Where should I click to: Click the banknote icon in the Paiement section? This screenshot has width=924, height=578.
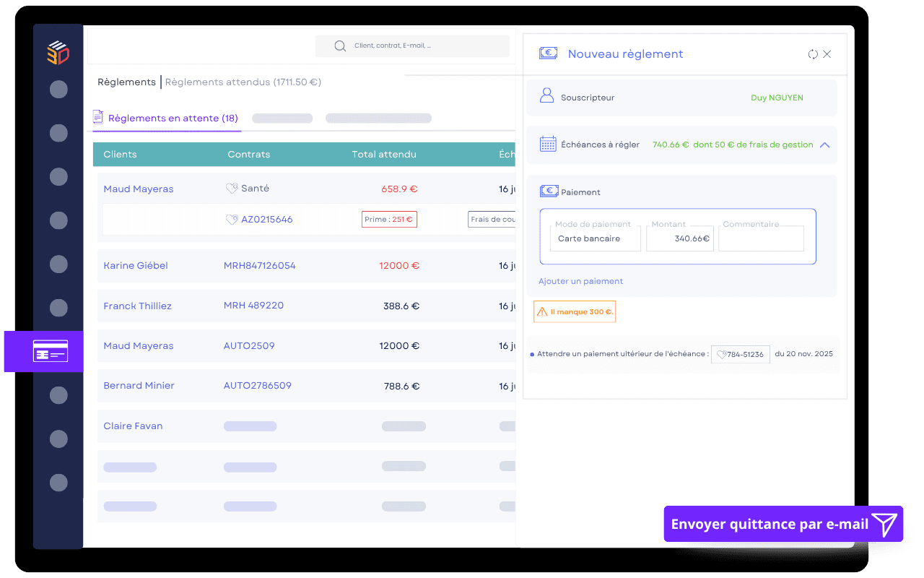pyautogui.click(x=548, y=190)
